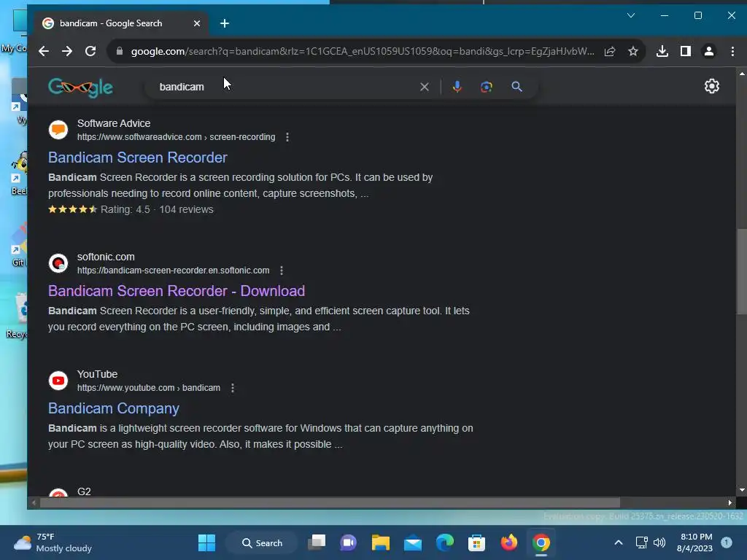Open Mail app from taskbar
Screen dimensions: 747x560
413,542
